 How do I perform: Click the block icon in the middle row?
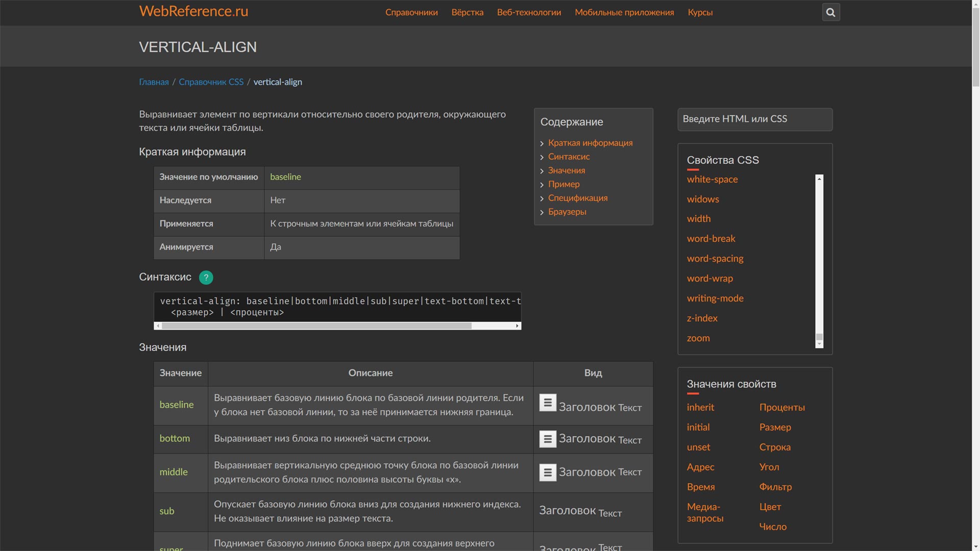[x=548, y=472]
